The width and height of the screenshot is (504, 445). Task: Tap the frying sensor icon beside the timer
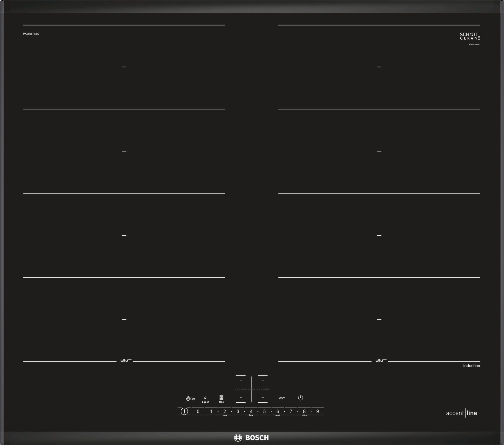(x=282, y=398)
